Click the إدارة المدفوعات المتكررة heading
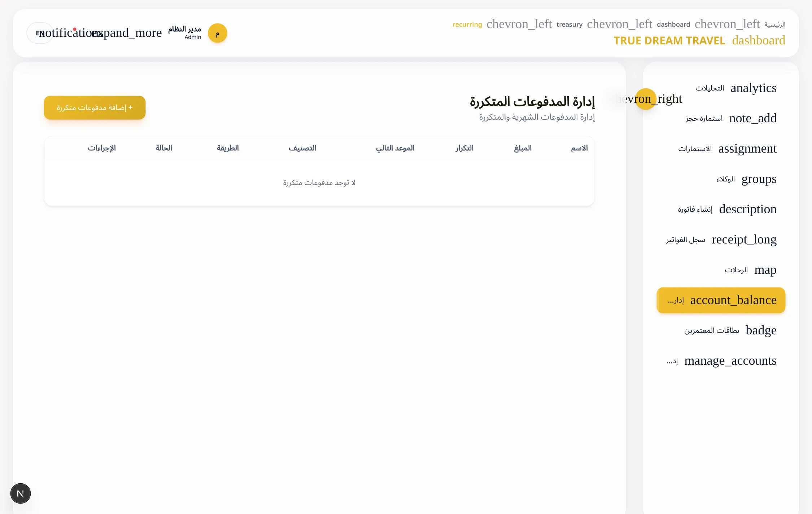This screenshot has height=514, width=812. click(x=532, y=102)
